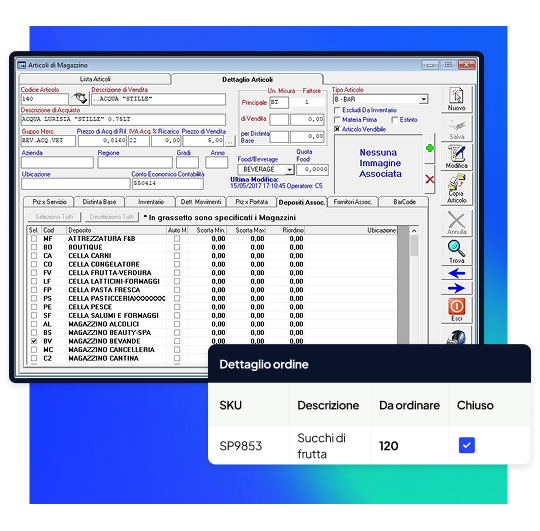This screenshot has width=540, height=531.
Task: Enable Escludi Da Inventario checkbox
Action: [337, 110]
